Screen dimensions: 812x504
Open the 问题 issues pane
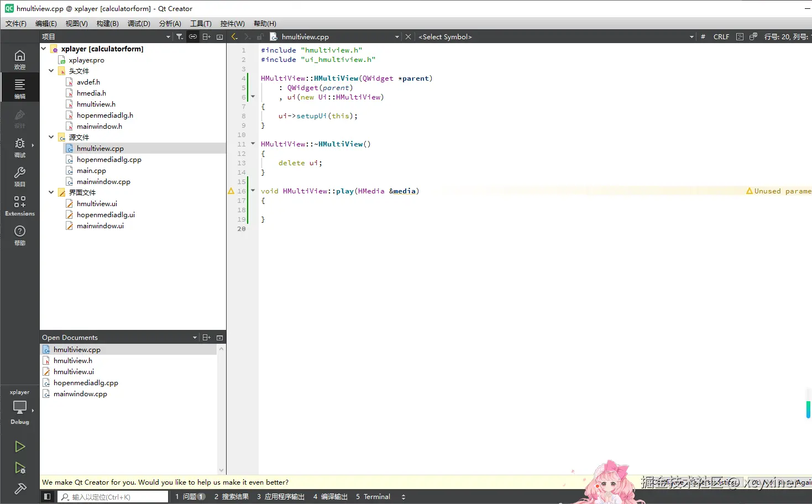(190, 497)
